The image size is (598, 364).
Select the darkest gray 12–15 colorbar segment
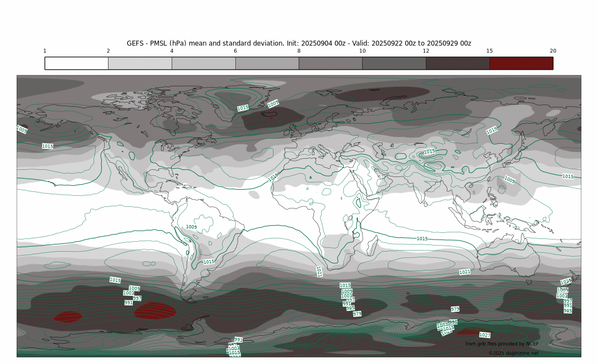tap(457, 63)
